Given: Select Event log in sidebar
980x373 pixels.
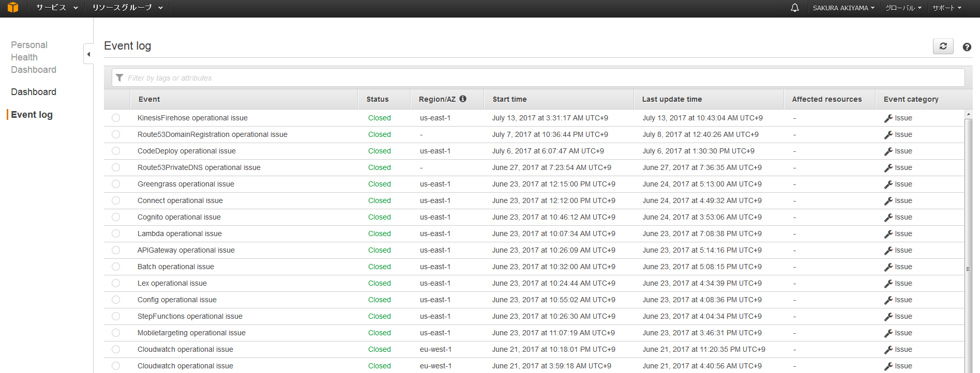Looking at the screenshot, I should click(32, 115).
